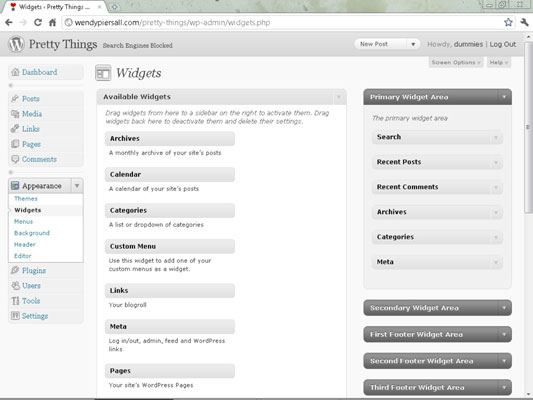Expand Categories widget arrow in Primary area
The image size is (533, 400).
coord(496,237)
